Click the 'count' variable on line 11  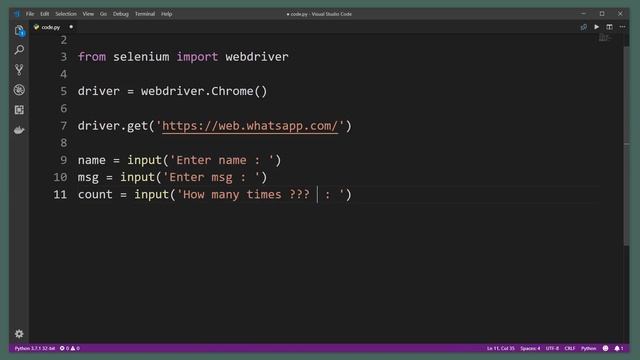click(x=95, y=194)
